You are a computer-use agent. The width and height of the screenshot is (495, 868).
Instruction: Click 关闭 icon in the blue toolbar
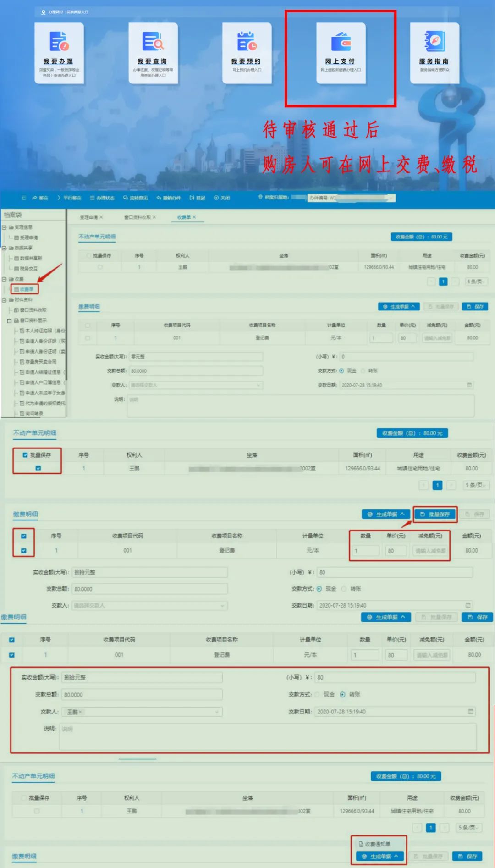tap(222, 198)
